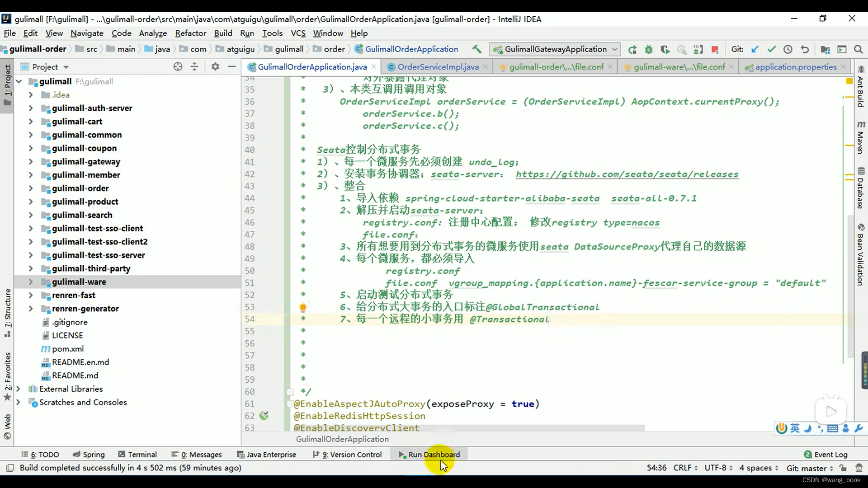Change file encoding UTF-8
Image resolution: width=868 pixels, height=488 pixels.
(718, 468)
